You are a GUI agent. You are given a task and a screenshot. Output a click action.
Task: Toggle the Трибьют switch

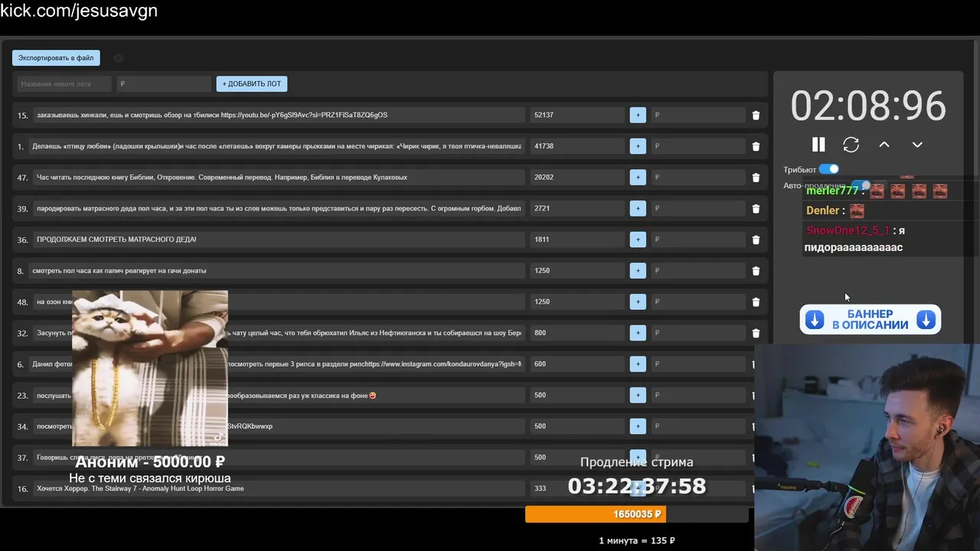pyautogui.click(x=829, y=169)
